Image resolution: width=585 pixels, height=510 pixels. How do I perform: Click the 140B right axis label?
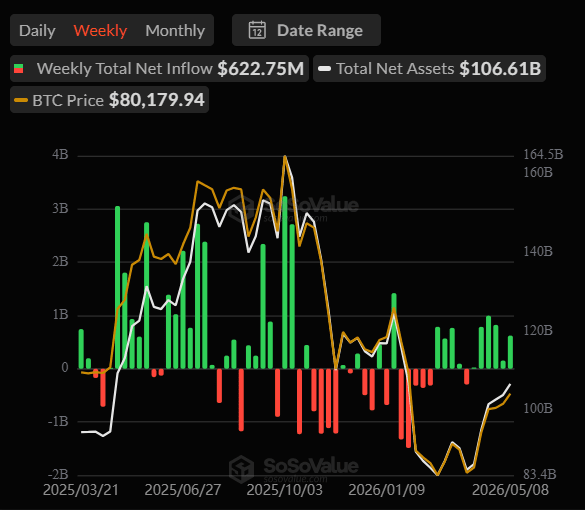click(x=538, y=251)
